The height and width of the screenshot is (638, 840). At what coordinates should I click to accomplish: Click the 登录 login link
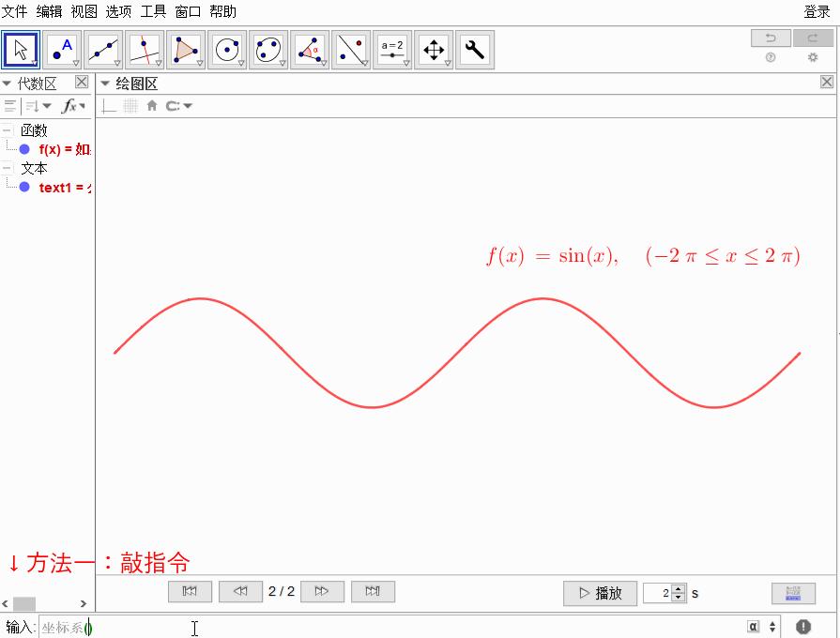click(817, 11)
